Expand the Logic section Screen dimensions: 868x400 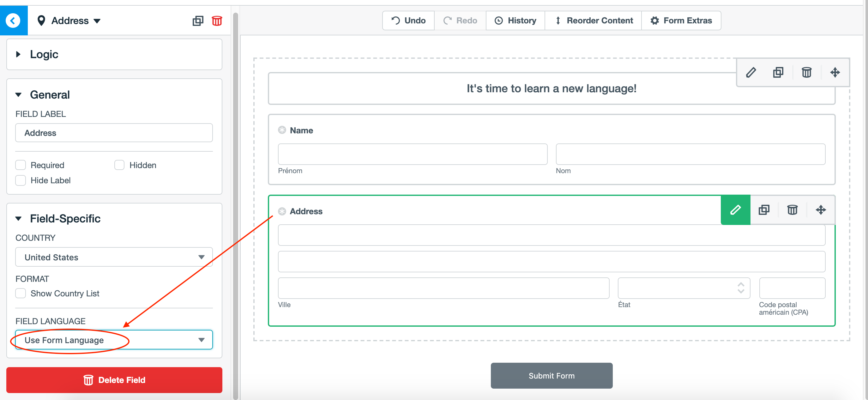pyautogui.click(x=44, y=54)
